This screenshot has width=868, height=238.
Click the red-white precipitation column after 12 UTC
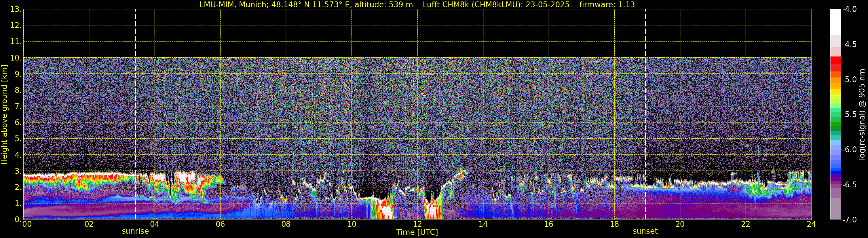(433, 209)
